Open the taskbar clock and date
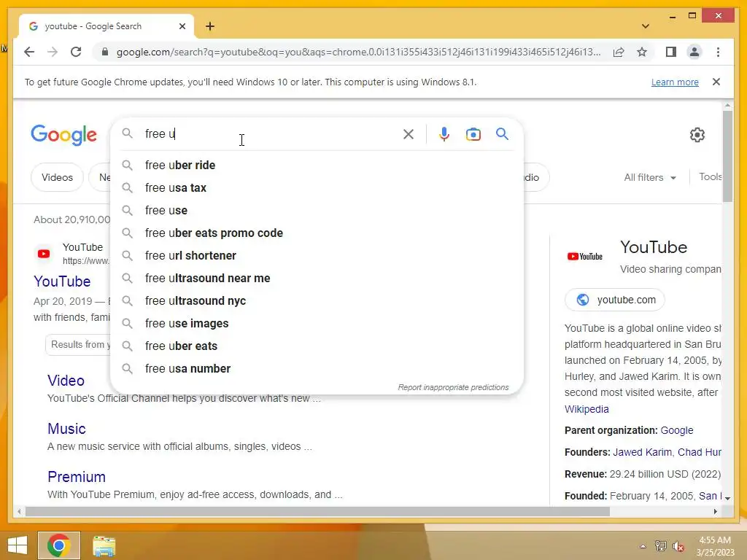The image size is (747, 560). tap(715, 546)
